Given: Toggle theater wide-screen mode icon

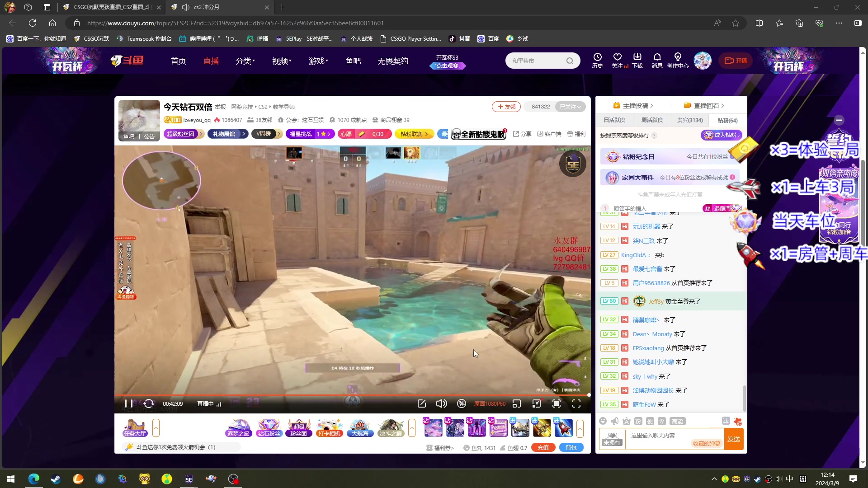Looking at the screenshot, I should click(537, 404).
